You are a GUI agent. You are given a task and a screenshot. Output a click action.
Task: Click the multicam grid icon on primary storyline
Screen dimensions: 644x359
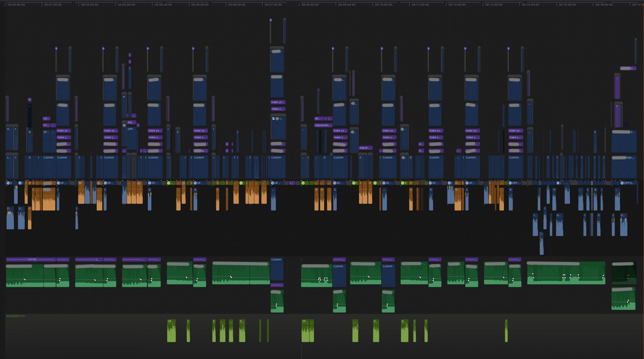(x=558, y=183)
